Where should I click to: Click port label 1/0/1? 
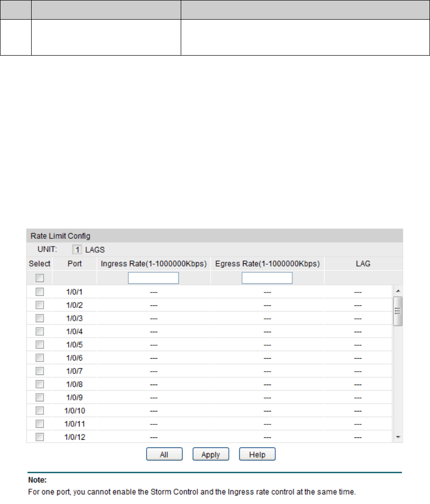click(75, 292)
